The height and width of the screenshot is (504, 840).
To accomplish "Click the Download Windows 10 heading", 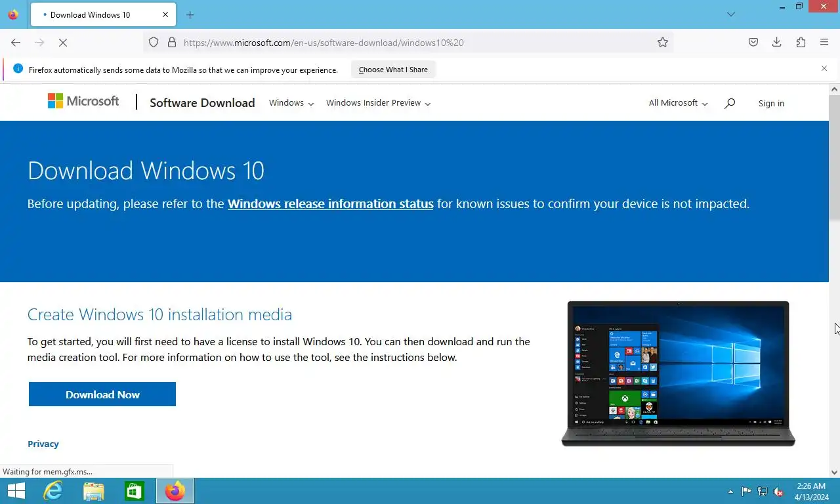I will click(x=146, y=171).
